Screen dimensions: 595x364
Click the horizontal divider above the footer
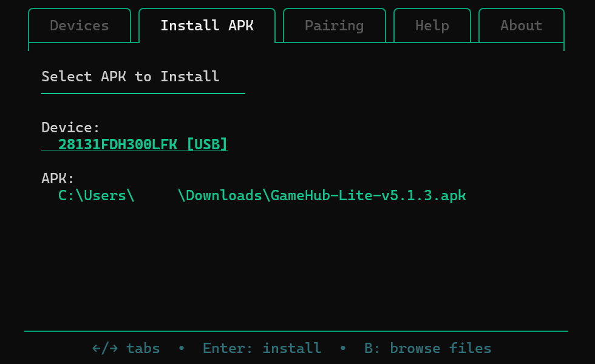point(296,331)
